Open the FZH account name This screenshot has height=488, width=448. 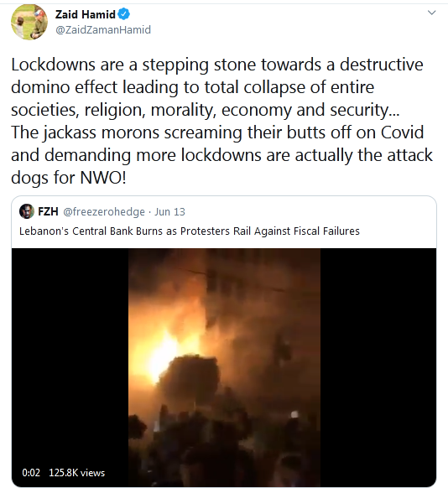click(48, 211)
